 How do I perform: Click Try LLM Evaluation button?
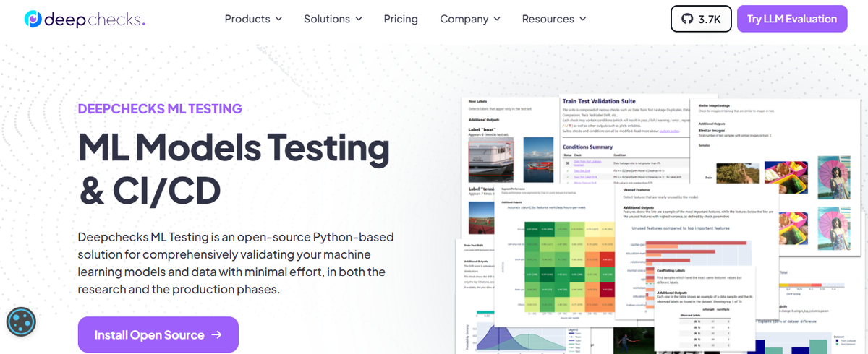pyautogui.click(x=792, y=19)
